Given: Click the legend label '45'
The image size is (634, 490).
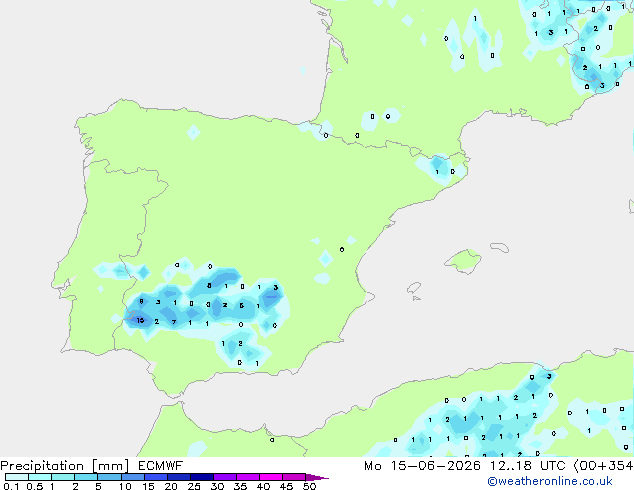Looking at the screenshot, I should [286, 486].
